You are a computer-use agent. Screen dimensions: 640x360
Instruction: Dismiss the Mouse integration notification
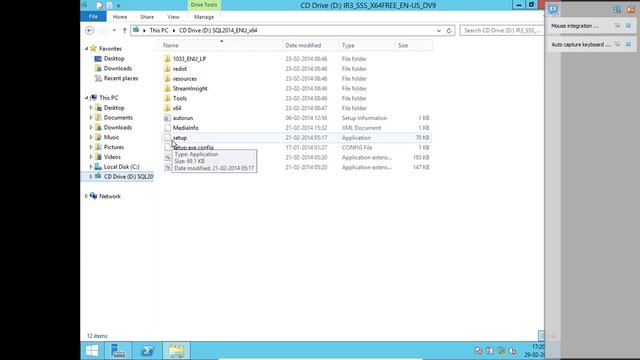pyautogui.click(x=628, y=26)
